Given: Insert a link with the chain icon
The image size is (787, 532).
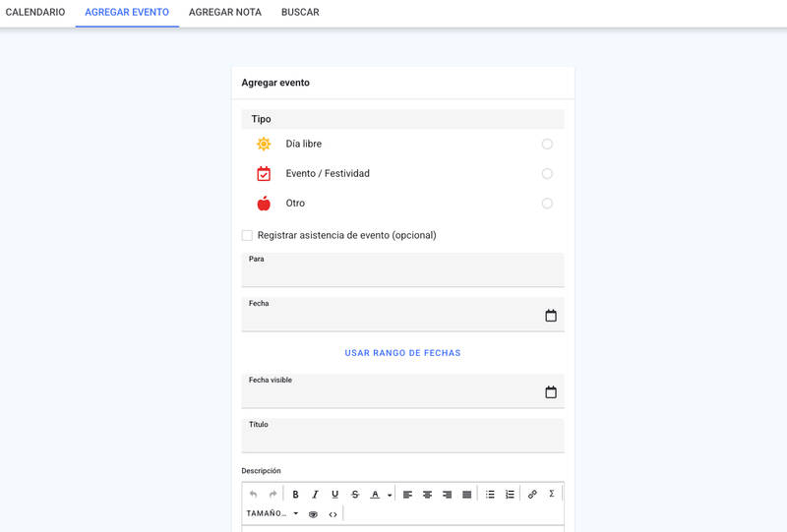Looking at the screenshot, I should pos(532,495).
